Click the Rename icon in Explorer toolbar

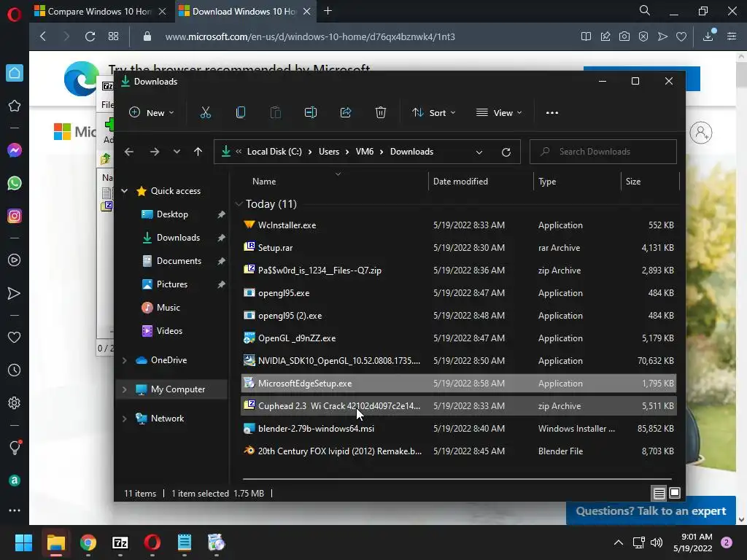(311, 113)
